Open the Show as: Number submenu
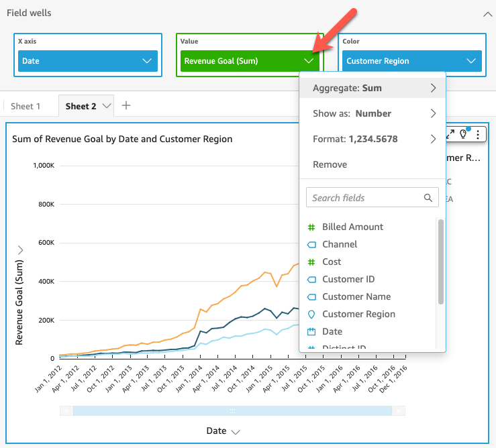This screenshot has width=496, height=448. (373, 113)
